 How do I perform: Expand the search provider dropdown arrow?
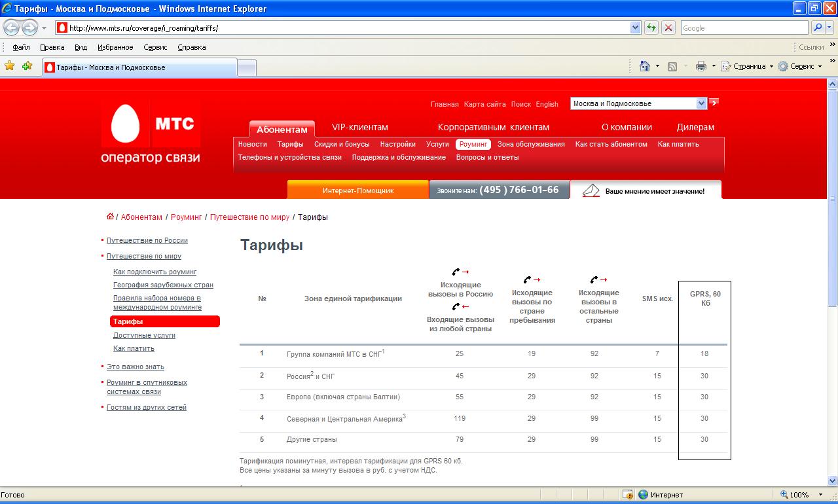pos(829,27)
